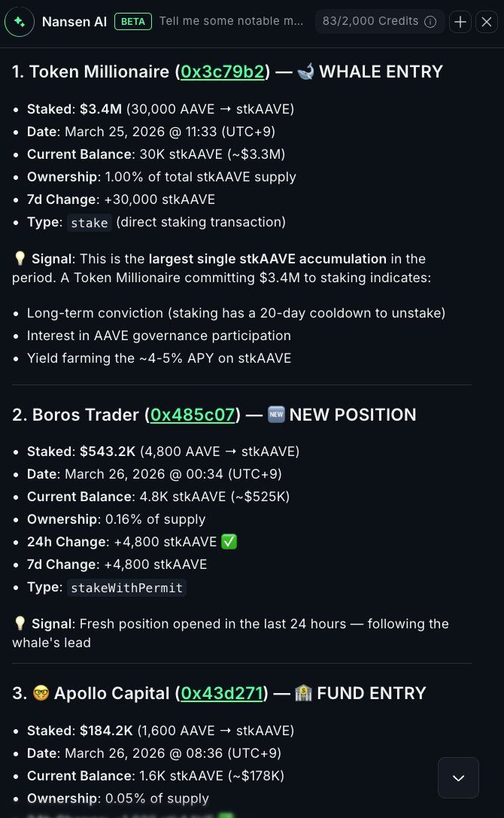Click the bank icon before FUND ENTRY

coord(304,693)
